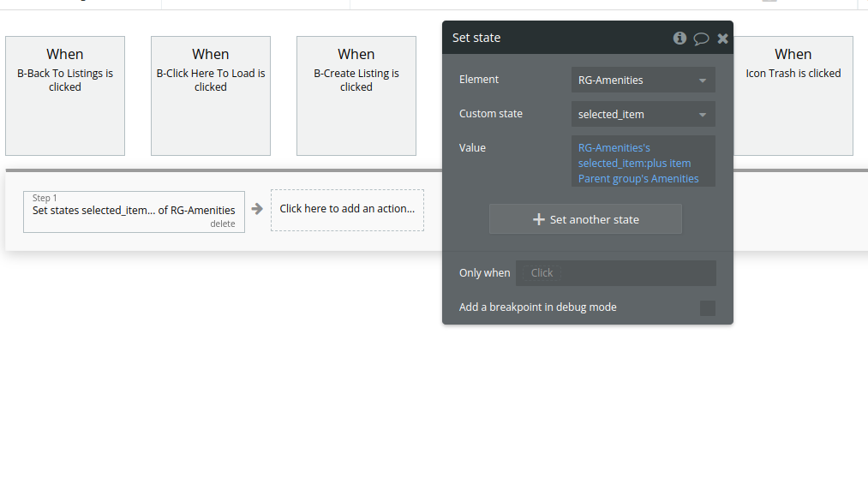Open Step 1 Set states action
This screenshot has width=868, height=501.
coord(134,212)
